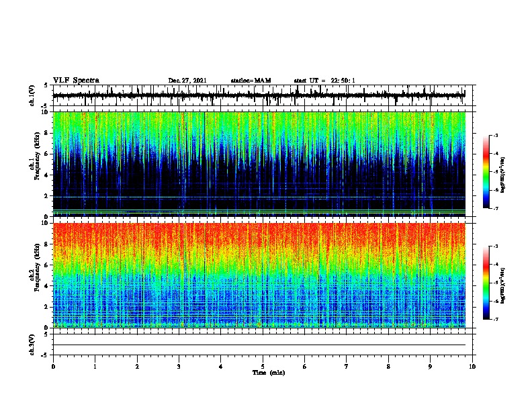
Task: Click time axis tick label "7"
Action: tap(347, 367)
